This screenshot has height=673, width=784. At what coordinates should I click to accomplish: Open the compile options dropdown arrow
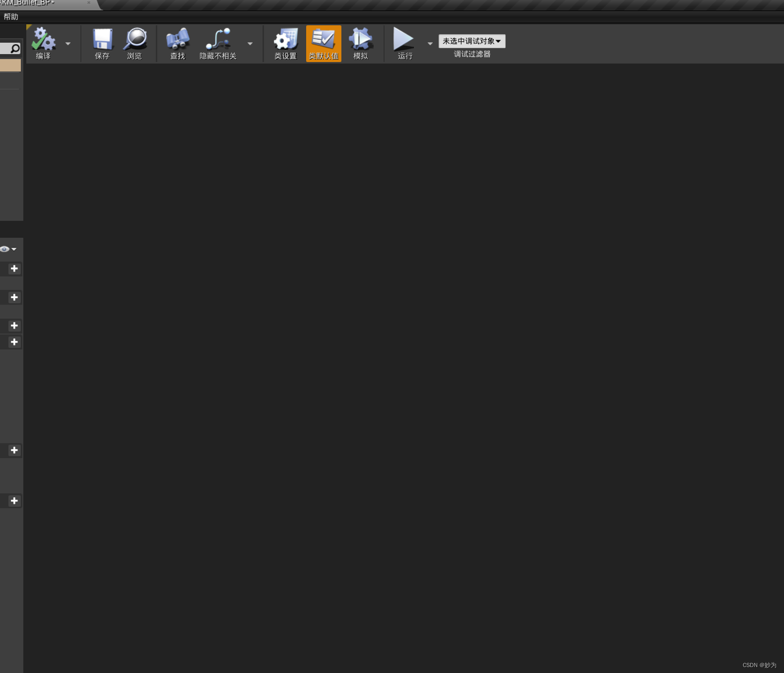pyautogui.click(x=68, y=44)
